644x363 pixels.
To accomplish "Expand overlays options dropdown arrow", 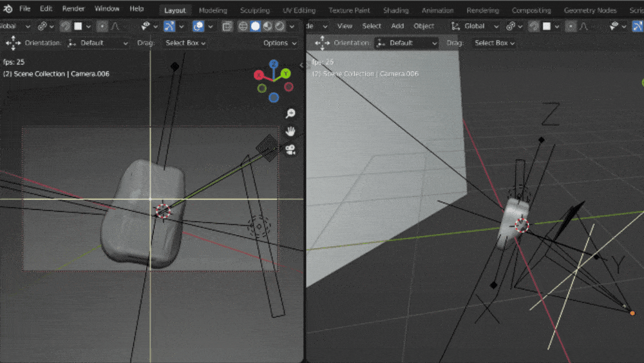I will [211, 26].
